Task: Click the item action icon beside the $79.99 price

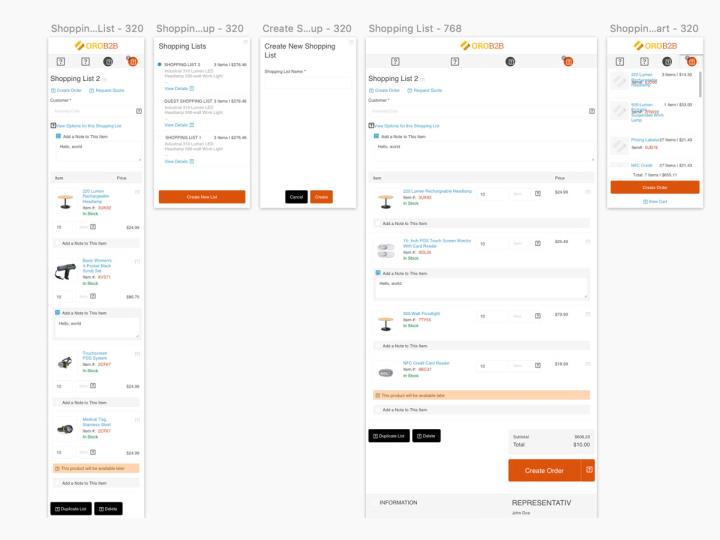Action: 588,314
